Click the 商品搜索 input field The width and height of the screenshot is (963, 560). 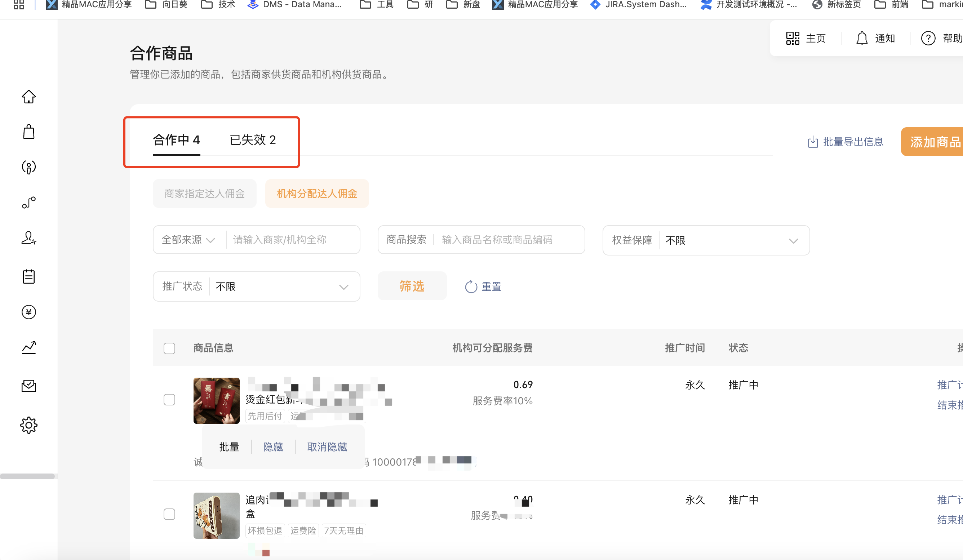(497, 240)
